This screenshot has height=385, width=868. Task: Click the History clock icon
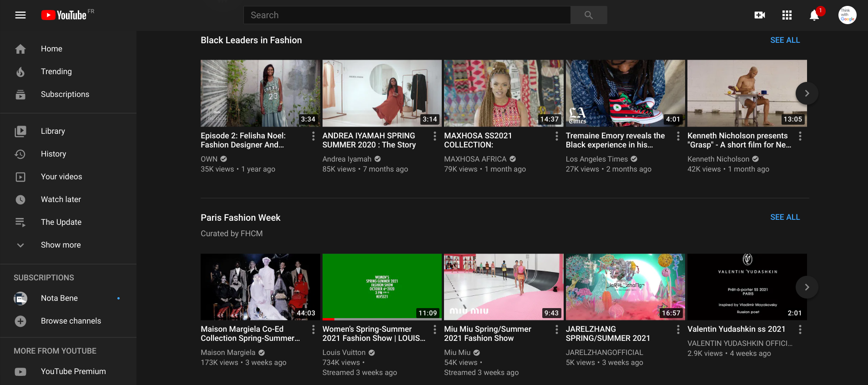coord(20,154)
